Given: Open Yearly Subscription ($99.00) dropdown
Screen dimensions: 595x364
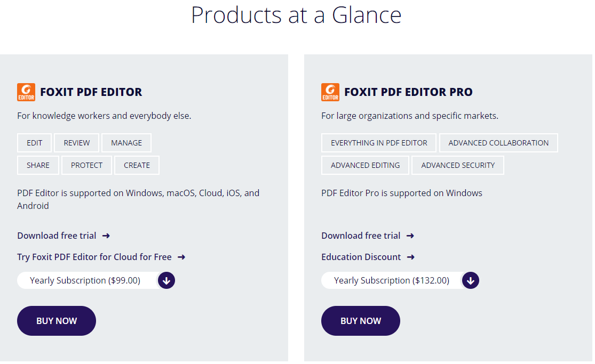Looking at the screenshot, I should [x=85, y=280].
